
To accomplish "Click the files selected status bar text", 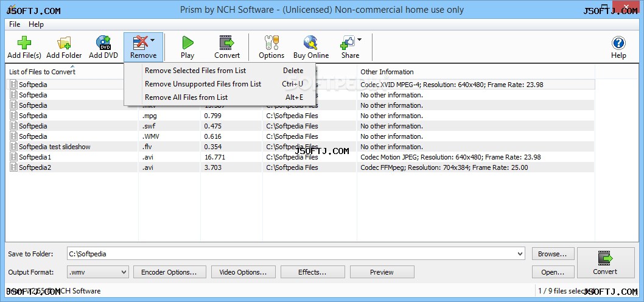I will pyautogui.click(x=565, y=291).
